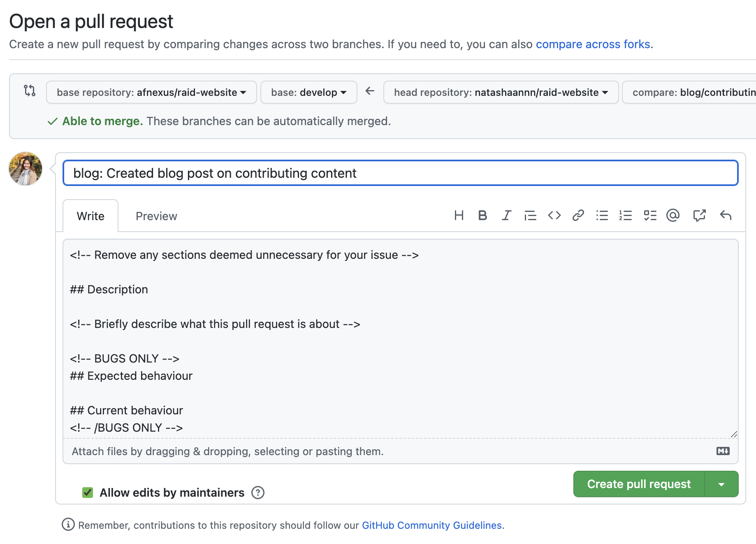Insert a heading with the H icon
The width and height of the screenshot is (756, 544).
[x=459, y=215]
